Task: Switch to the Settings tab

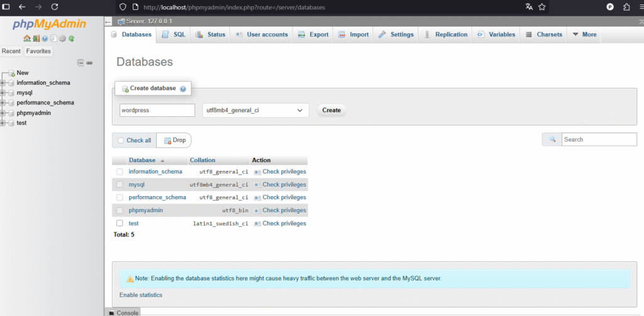Action: tap(396, 35)
